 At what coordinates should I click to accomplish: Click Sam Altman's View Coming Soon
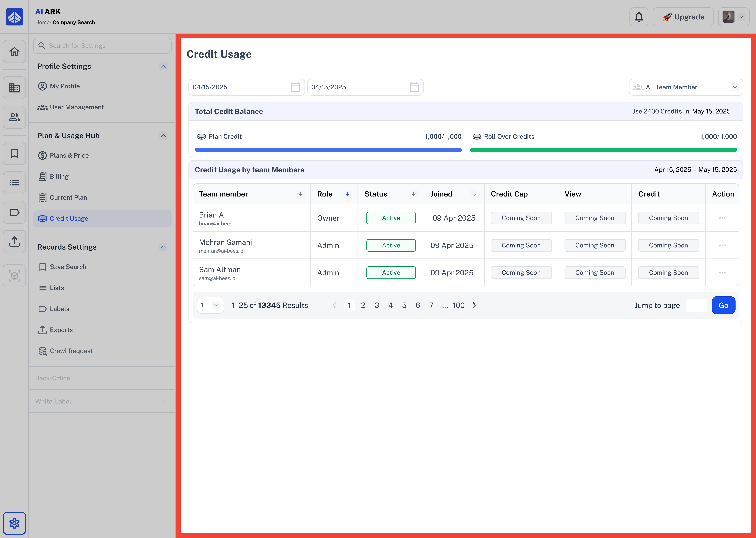click(x=595, y=273)
